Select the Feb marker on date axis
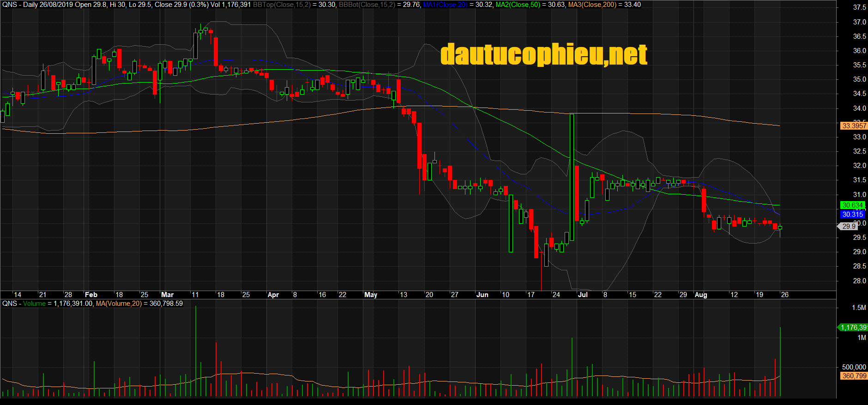Viewport: 868px width, 405px height. [91, 295]
